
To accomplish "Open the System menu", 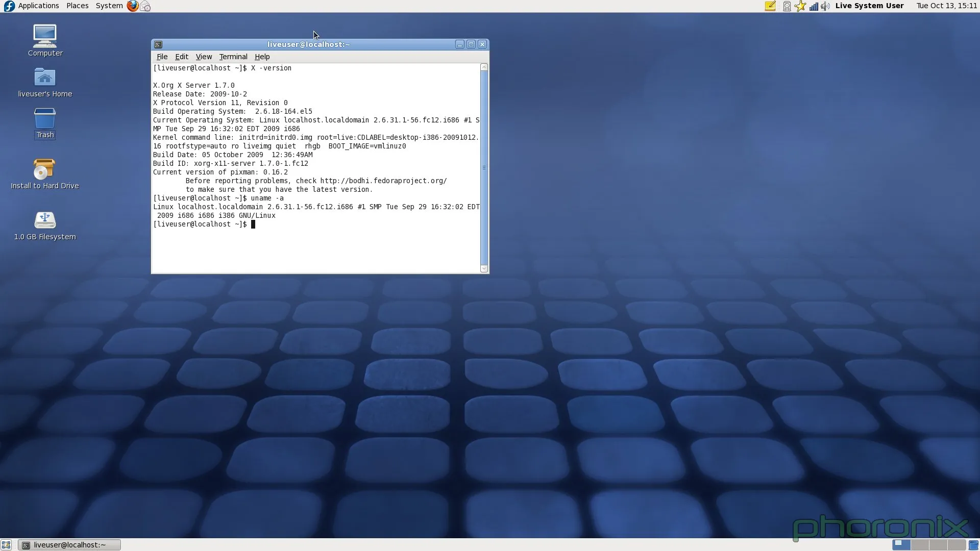I will (x=109, y=6).
